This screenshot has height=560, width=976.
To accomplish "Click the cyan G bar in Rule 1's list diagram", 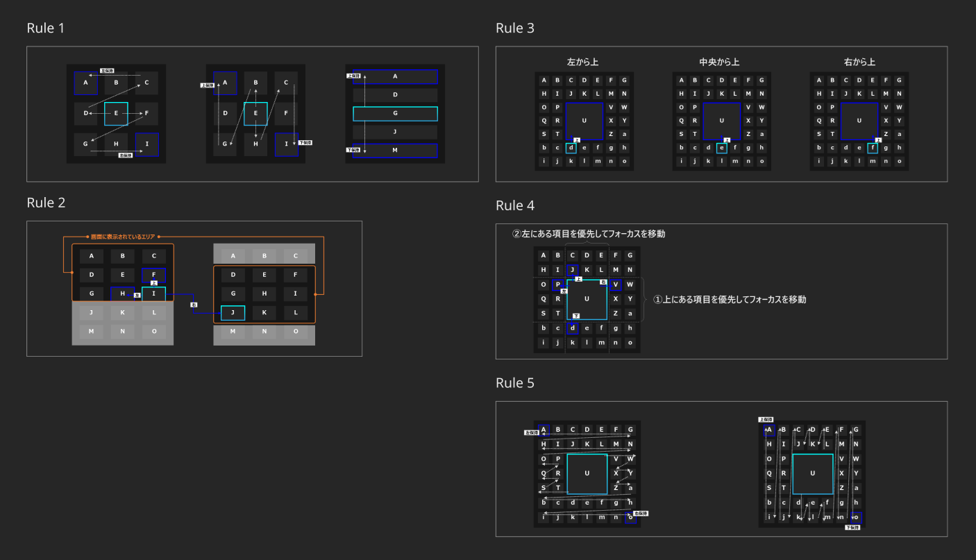I will point(395,114).
